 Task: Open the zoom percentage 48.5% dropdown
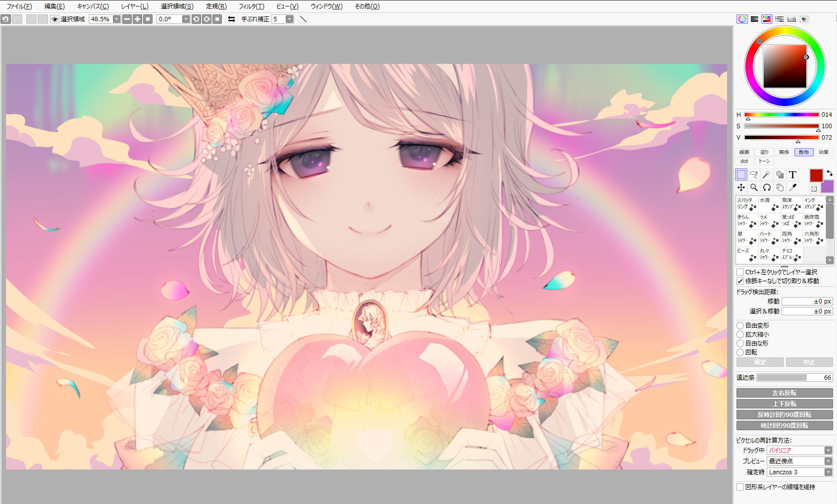pyautogui.click(x=116, y=19)
